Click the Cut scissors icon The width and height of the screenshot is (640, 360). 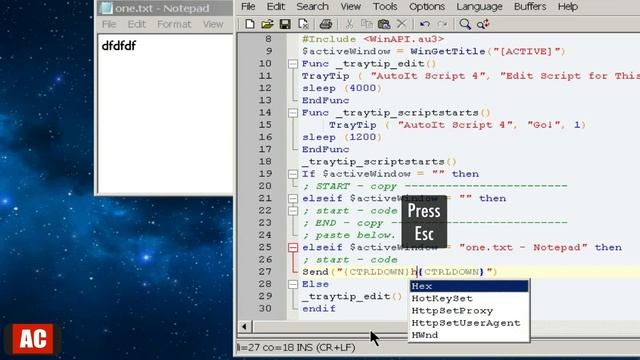tap(349, 24)
